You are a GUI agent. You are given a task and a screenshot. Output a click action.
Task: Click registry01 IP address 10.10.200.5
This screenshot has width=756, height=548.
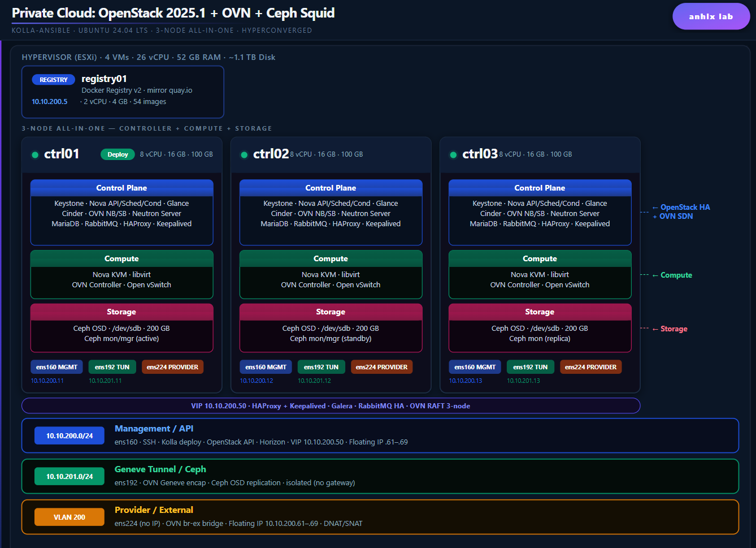[x=49, y=102]
